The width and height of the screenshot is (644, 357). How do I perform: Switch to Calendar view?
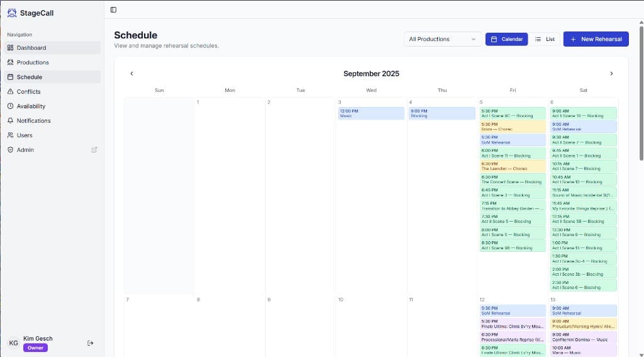506,39
